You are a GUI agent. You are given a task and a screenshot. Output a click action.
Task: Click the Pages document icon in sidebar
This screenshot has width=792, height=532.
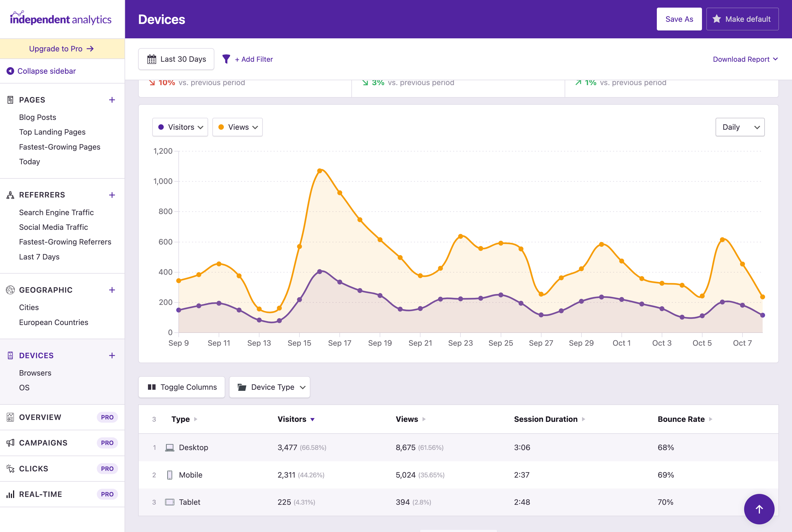[10, 100]
